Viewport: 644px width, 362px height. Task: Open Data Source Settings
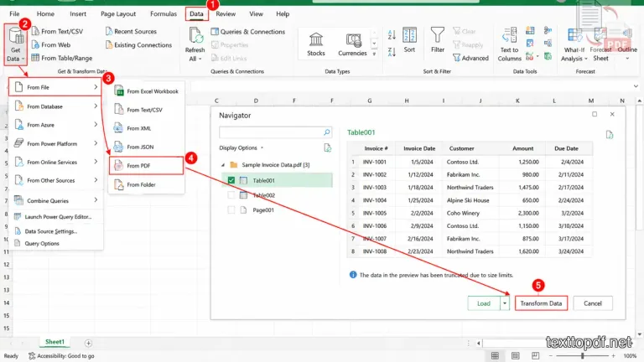click(x=55, y=231)
